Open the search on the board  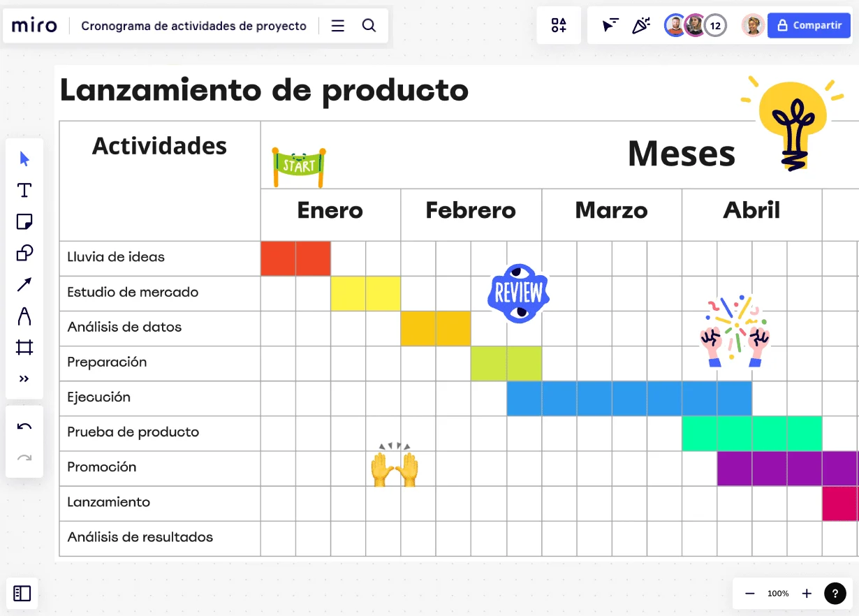369,25
